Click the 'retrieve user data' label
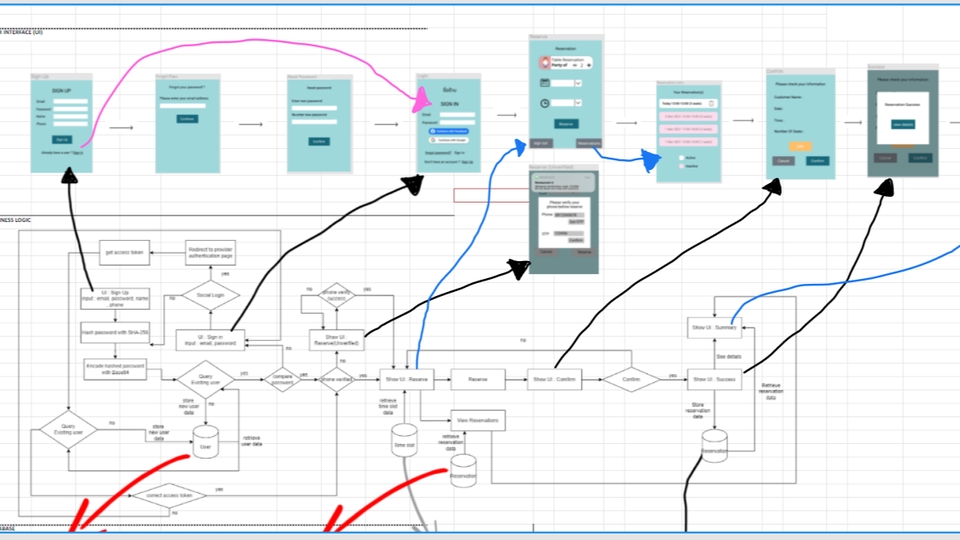960x540 pixels. click(x=252, y=441)
